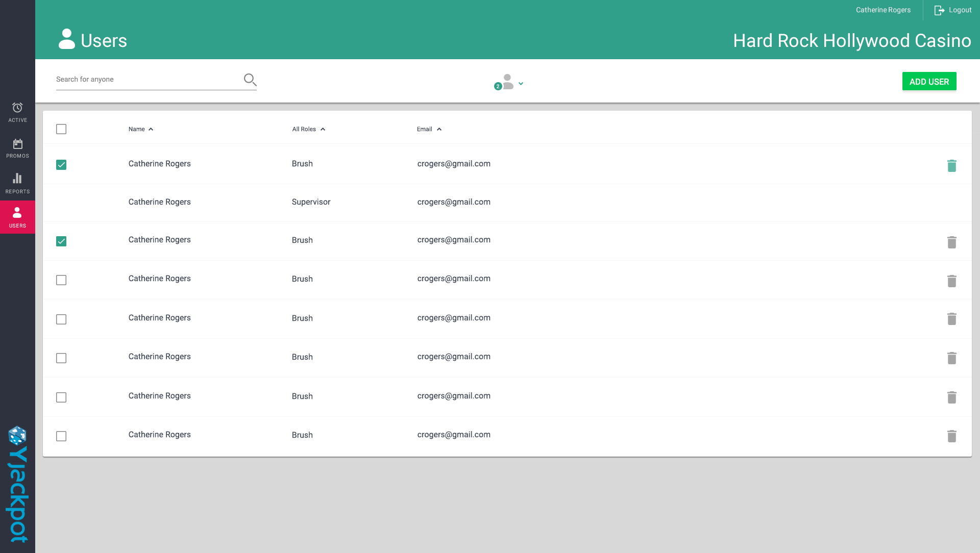Viewport: 980px width, 553px height.
Task: Uncheck the first checked Brush row checkbox
Action: [61, 165]
